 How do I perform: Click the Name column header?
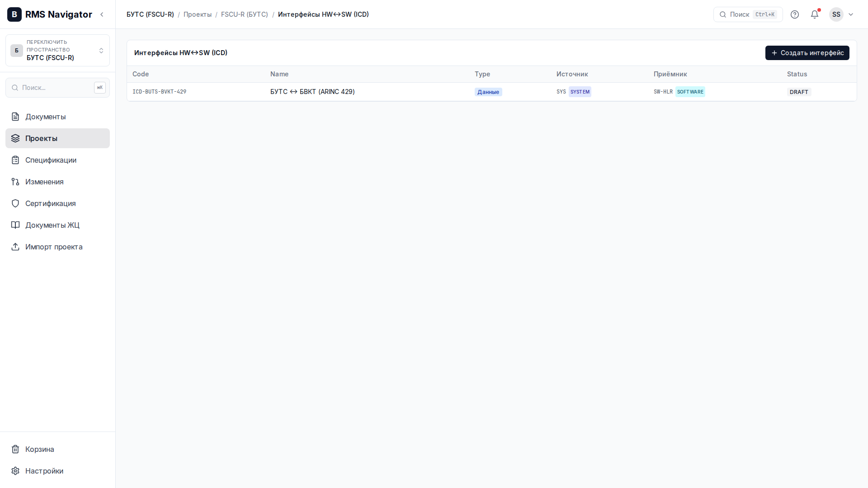click(x=279, y=74)
